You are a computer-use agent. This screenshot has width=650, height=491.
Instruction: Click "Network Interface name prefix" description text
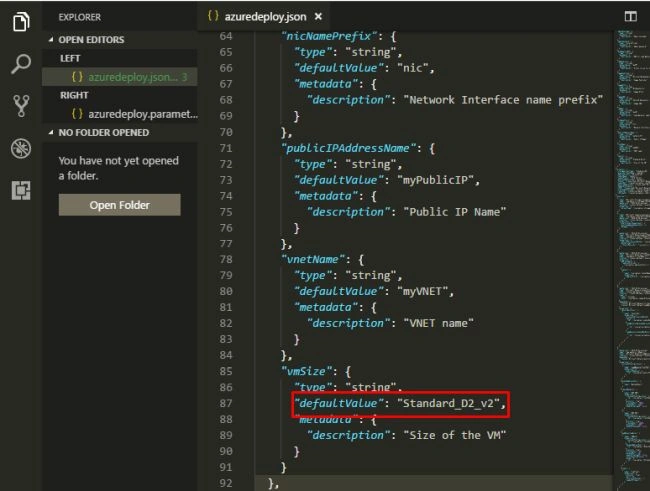(x=503, y=100)
